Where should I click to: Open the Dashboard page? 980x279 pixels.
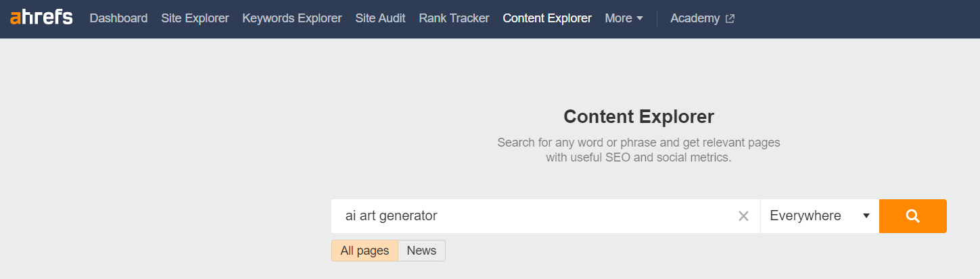click(118, 18)
